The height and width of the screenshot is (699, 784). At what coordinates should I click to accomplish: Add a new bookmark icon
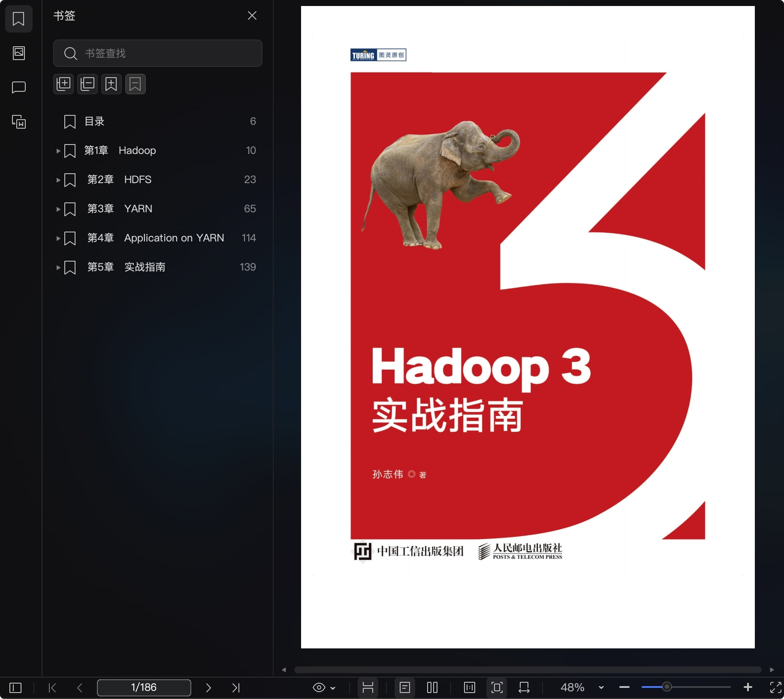click(111, 84)
